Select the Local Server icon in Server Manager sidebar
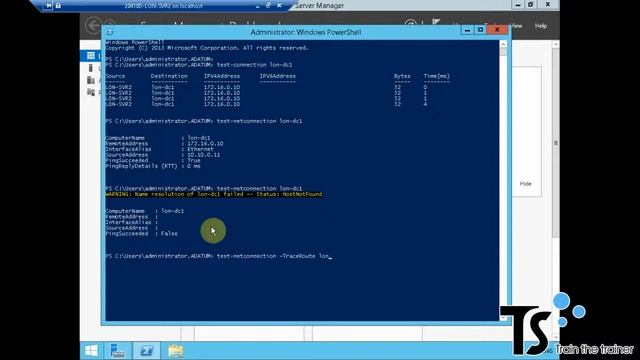 (x=91, y=68)
